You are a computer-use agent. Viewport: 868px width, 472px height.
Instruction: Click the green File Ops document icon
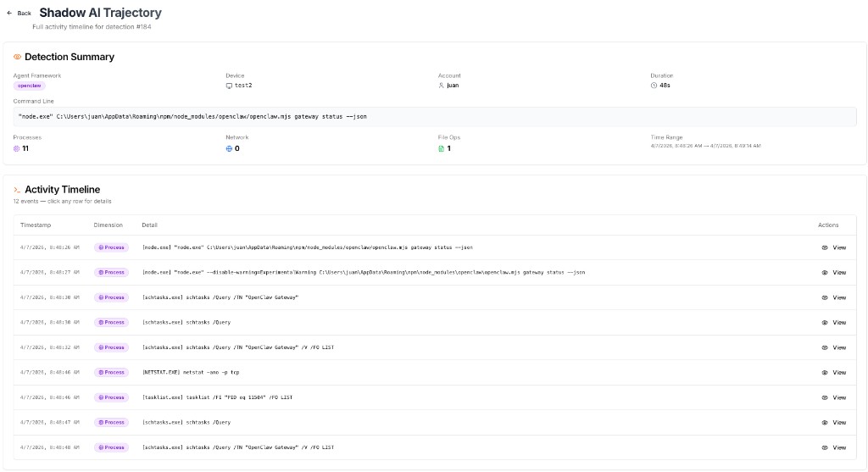(x=441, y=148)
